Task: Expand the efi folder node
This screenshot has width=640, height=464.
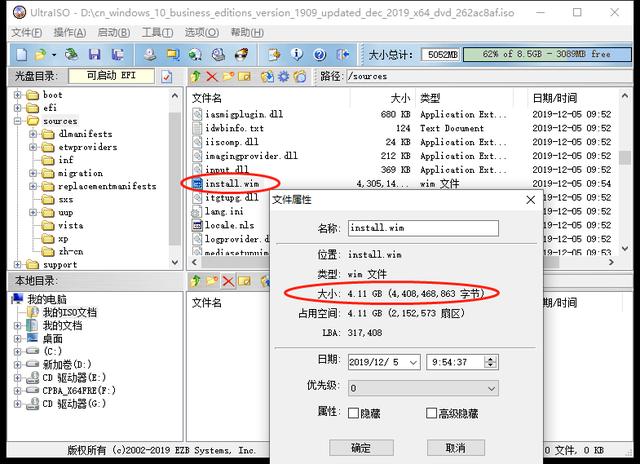Action: 17,108
